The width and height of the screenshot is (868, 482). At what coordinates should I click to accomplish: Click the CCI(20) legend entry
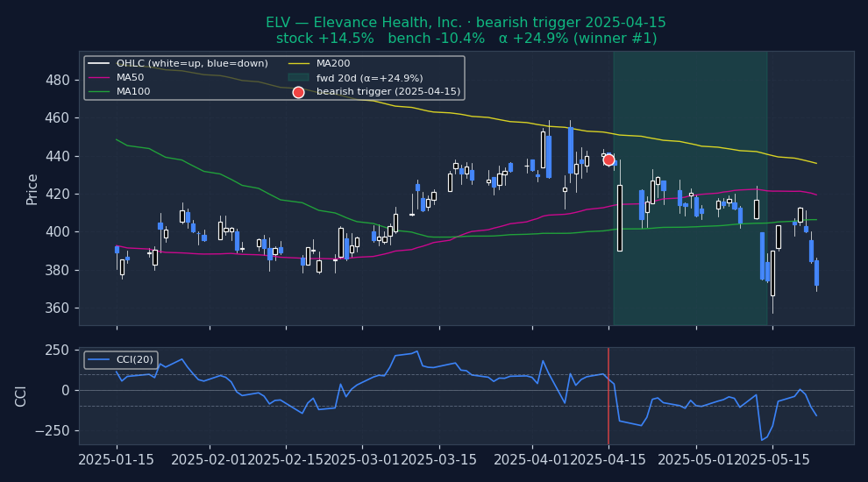(x=134, y=360)
